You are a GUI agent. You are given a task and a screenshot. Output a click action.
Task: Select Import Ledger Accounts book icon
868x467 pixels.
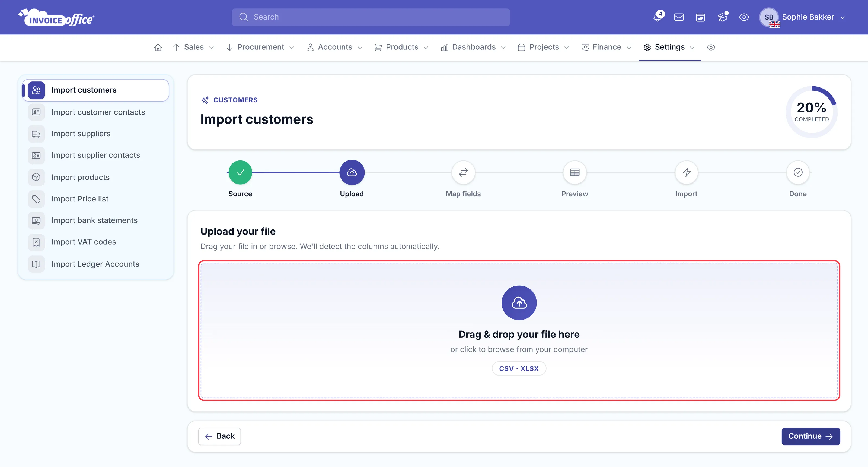[x=36, y=264]
